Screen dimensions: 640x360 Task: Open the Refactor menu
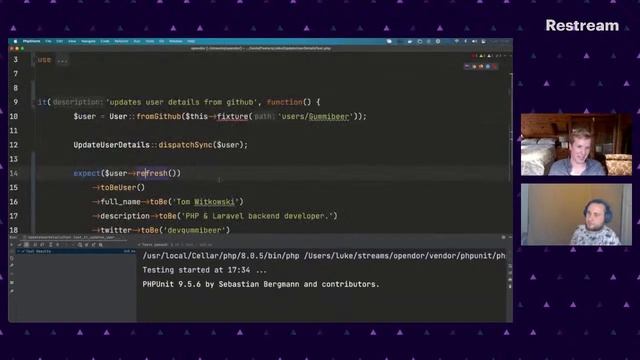tap(121, 41)
